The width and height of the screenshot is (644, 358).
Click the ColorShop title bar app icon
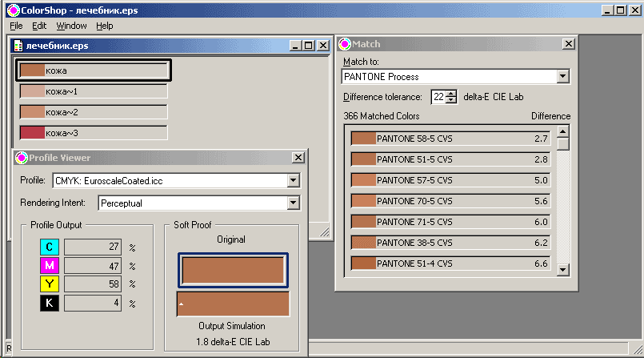click(x=13, y=10)
